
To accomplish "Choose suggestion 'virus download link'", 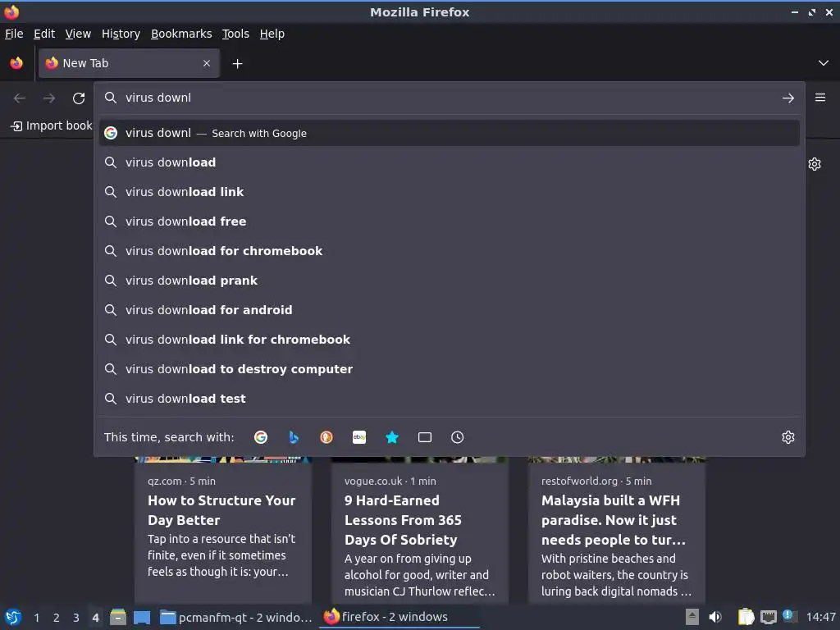I will (450, 192).
